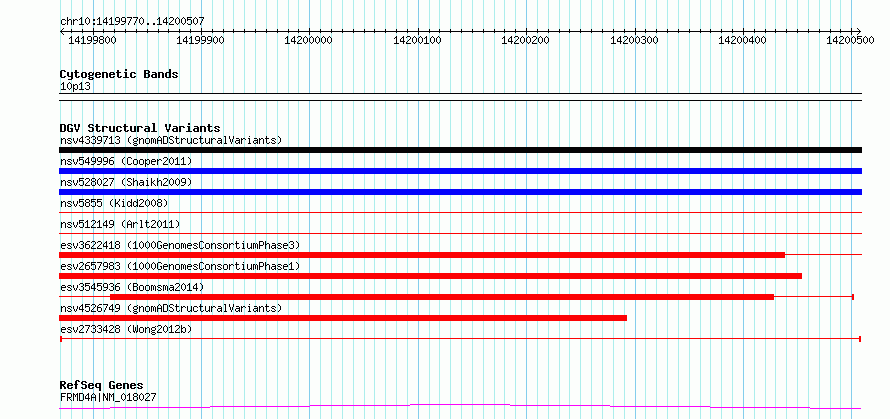Click the RefSeq Genes track heading

(x=101, y=386)
